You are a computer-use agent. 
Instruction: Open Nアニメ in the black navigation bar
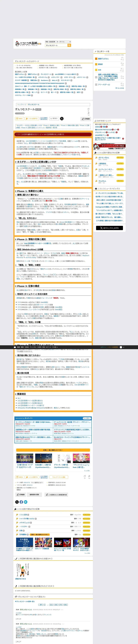pos(49,347)
